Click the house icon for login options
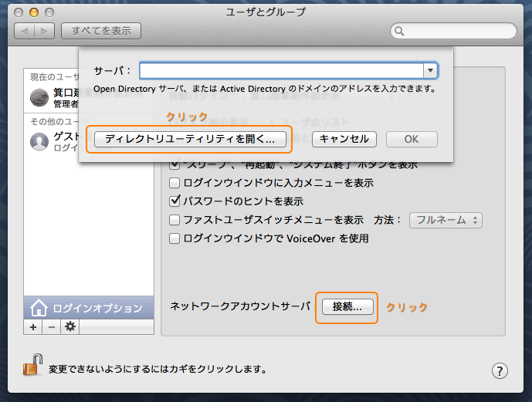This screenshot has height=402, width=532. coord(39,308)
